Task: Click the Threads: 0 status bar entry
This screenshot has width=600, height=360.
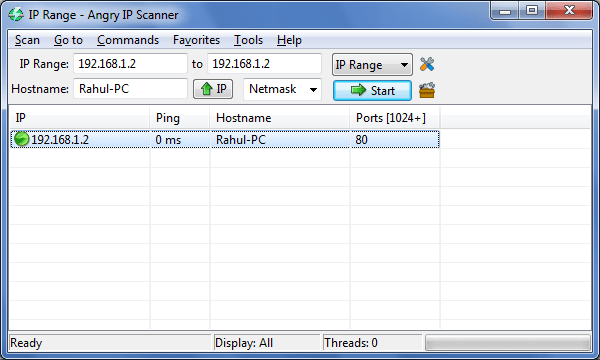Action: pos(372,342)
